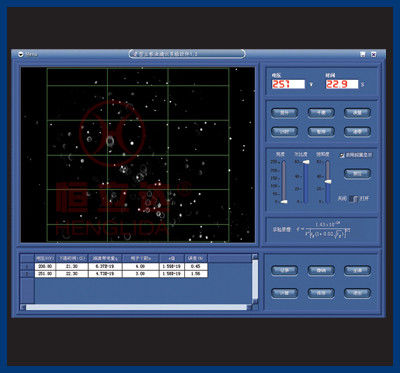Toggle the full-screen display checkbox
The height and width of the screenshot is (373, 400).
(342, 155)
